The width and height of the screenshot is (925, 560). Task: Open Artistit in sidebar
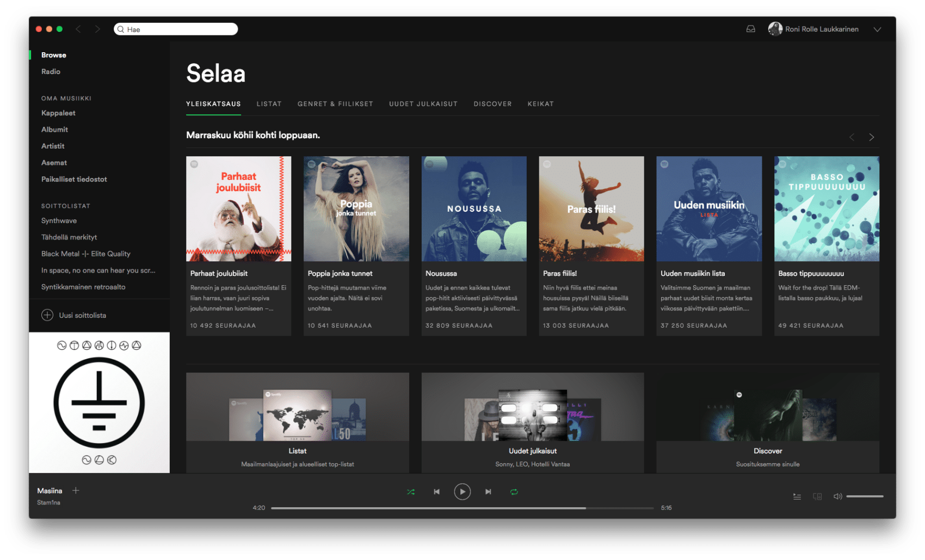coord(53,146)
